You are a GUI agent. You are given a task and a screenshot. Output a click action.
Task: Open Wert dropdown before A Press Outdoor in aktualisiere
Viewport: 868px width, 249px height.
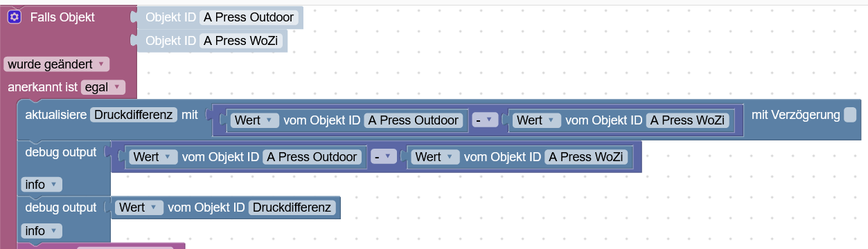tap(255, 120)
